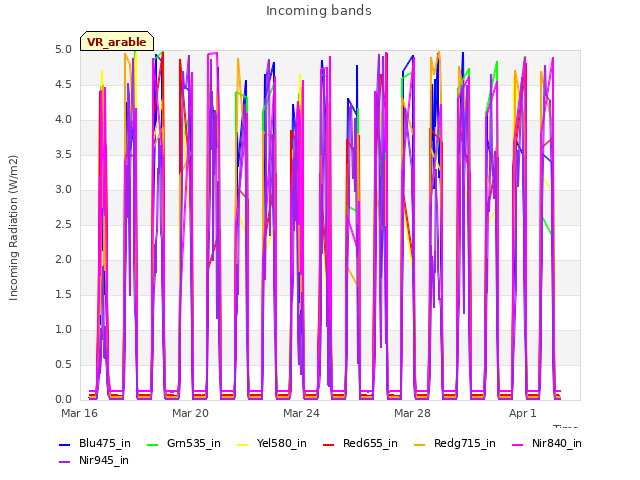This screenshot has width=640, height=480.
Task: Click the 'Apr 1' x-axis tick label
Action: (x=522, y=413)
